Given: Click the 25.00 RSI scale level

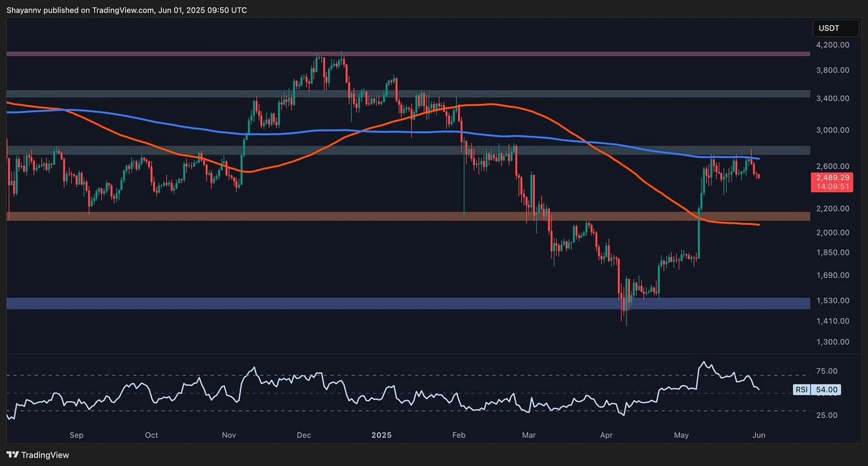Looking at the screenshot, I should pyautogui.click(x=827, y=415).
